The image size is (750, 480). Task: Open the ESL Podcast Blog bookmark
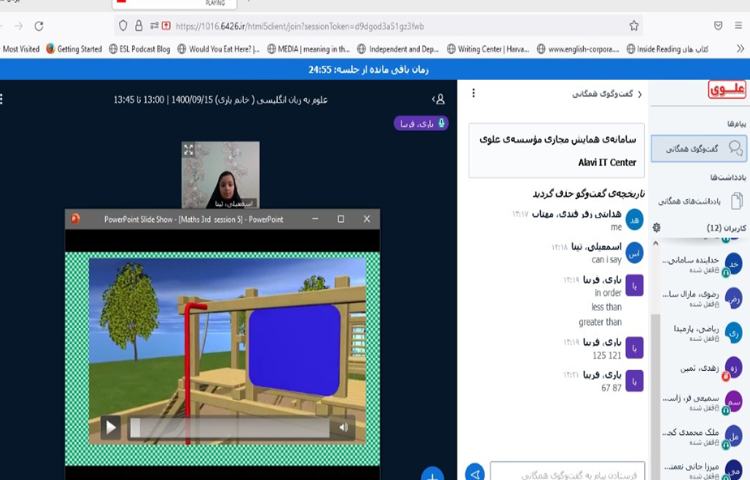point(139,49)
